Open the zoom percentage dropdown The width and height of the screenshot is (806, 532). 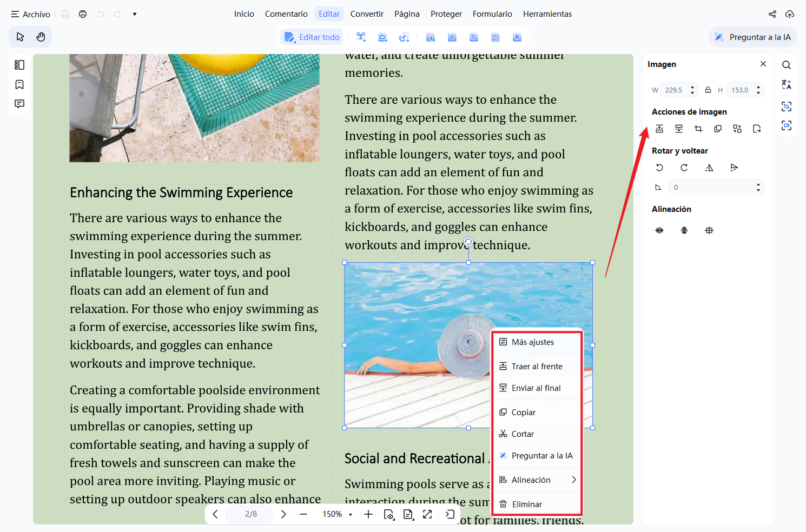click(x=352, y=514)
